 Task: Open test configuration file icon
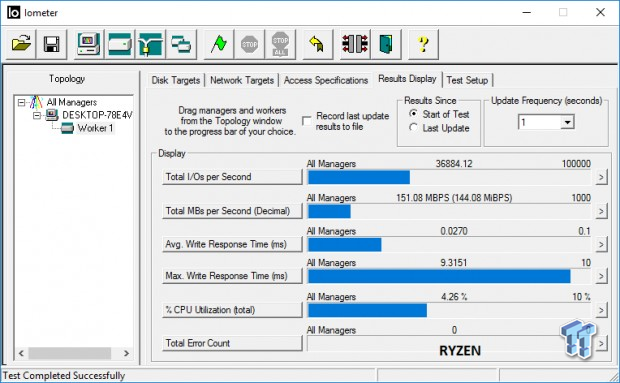tap(21, 44)
